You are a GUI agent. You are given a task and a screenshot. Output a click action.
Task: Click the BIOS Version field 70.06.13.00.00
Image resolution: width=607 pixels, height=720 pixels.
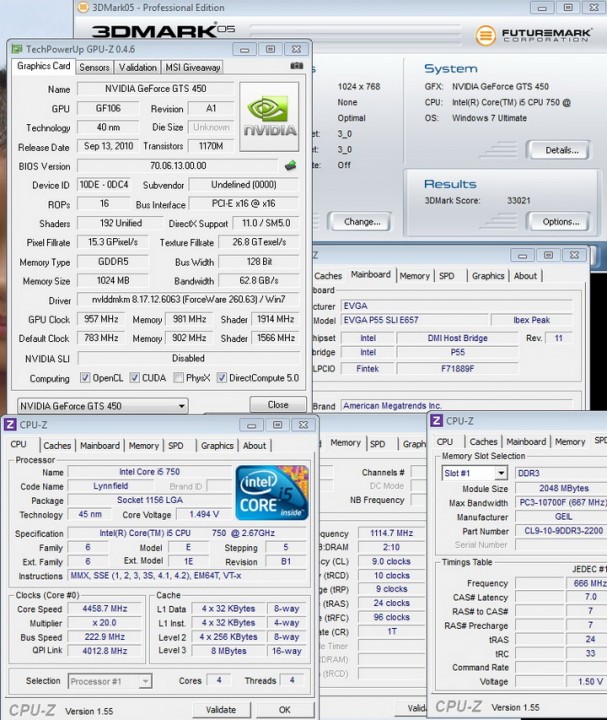point(178,166)
